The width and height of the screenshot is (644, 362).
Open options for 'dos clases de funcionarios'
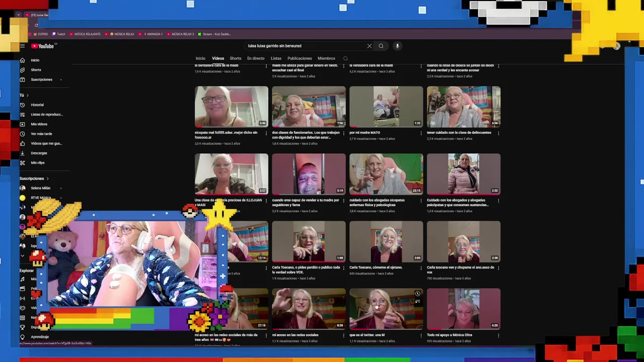click(x=344, y=133)
